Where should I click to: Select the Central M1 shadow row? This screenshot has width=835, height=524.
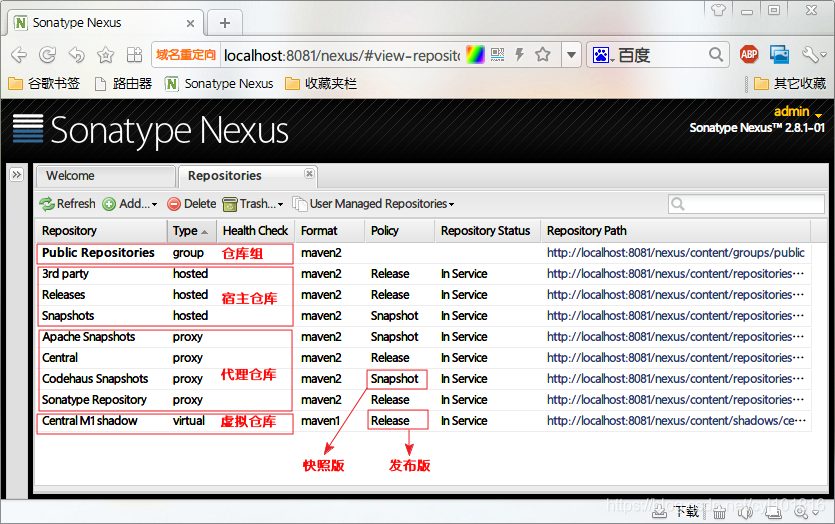click(423, 421)
